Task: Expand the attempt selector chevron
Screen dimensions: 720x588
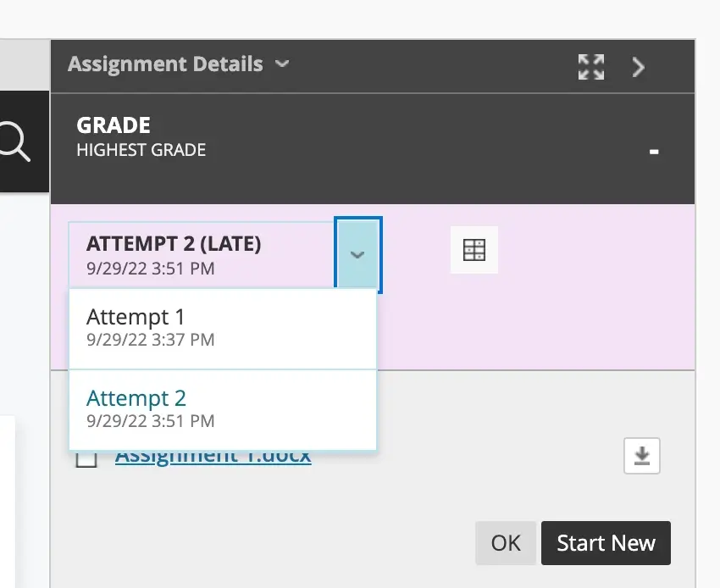Action: (357, 253)
